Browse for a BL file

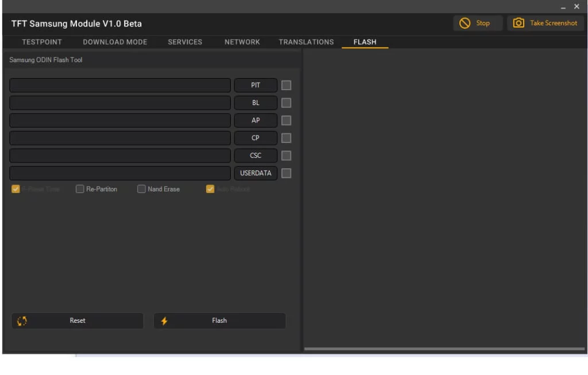[x=256, y=103]
